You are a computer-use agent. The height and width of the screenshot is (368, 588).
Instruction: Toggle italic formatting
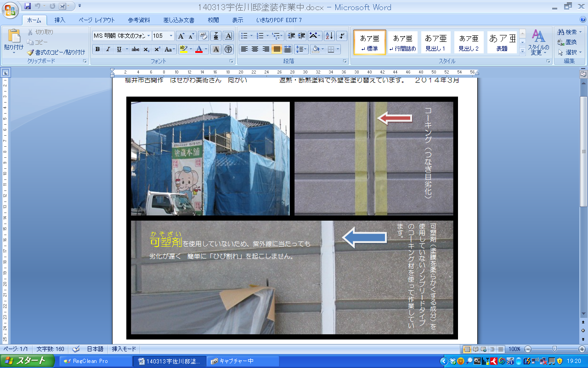[108, 49]
